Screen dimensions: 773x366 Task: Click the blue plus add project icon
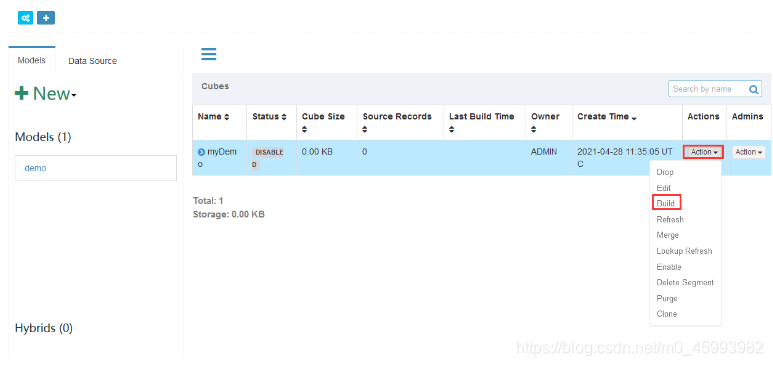coord(46,18)
